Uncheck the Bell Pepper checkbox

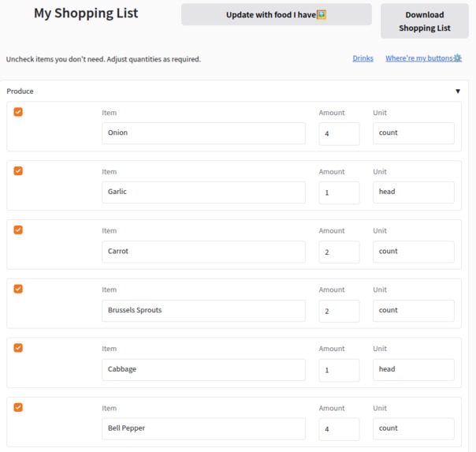[18, 407]
